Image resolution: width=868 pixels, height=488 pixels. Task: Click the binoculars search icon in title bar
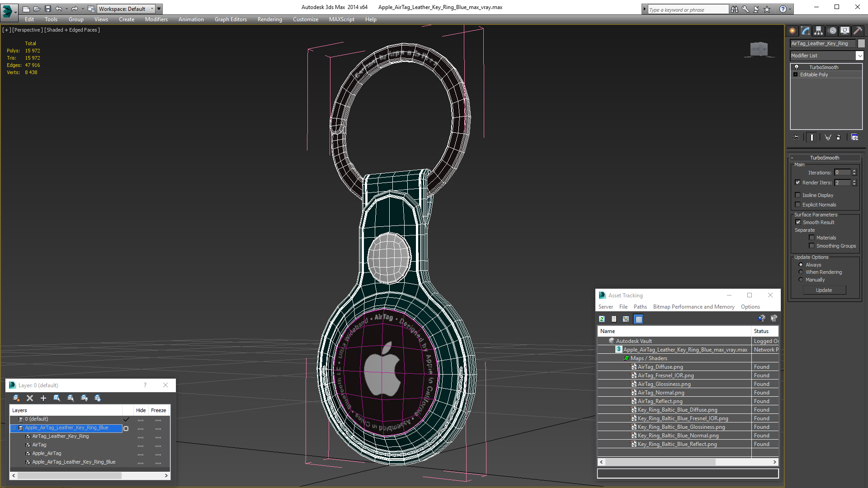point(735,9)
